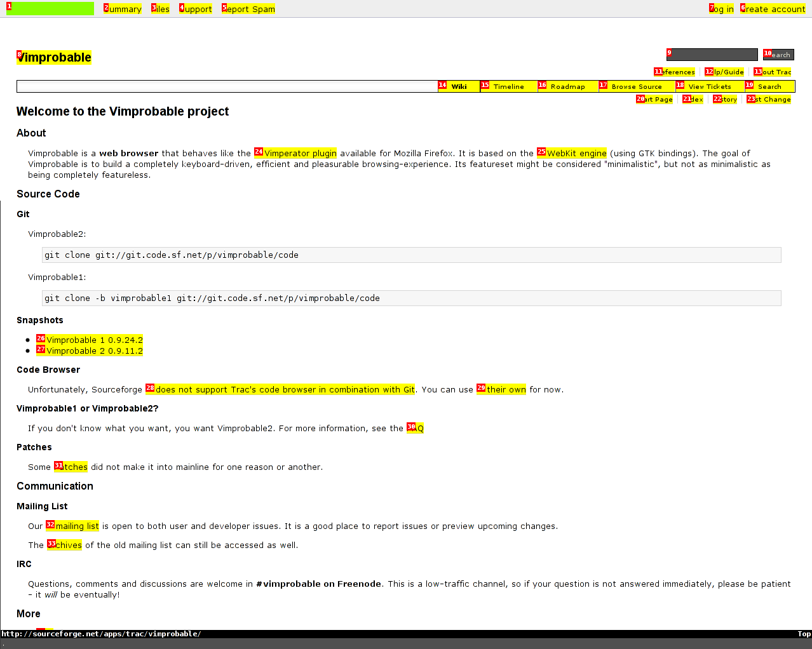Open the Files page
Screen dimensions: 812x649
[x=161, y=9]
